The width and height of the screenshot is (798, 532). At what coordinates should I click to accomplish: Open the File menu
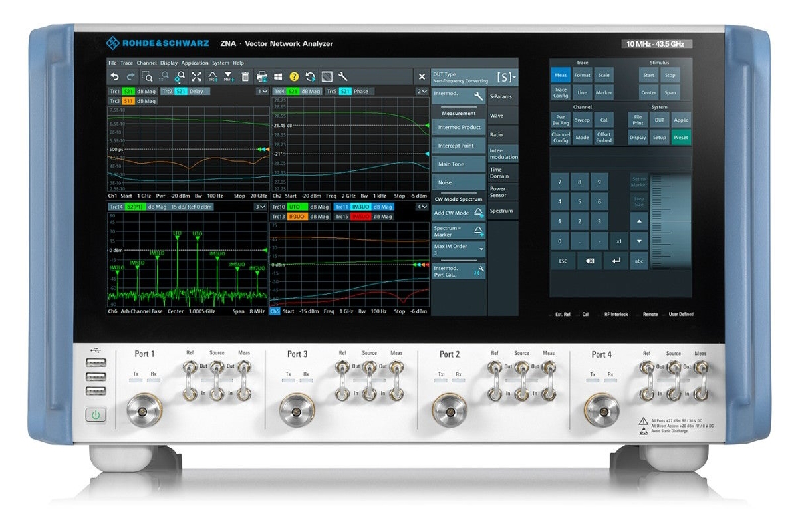coord(112,63)
